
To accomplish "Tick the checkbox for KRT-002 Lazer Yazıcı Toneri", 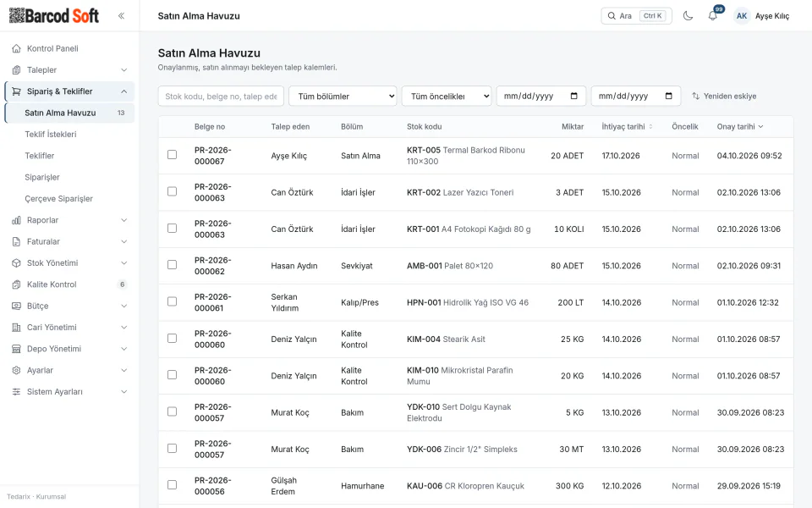I will 172,192.
